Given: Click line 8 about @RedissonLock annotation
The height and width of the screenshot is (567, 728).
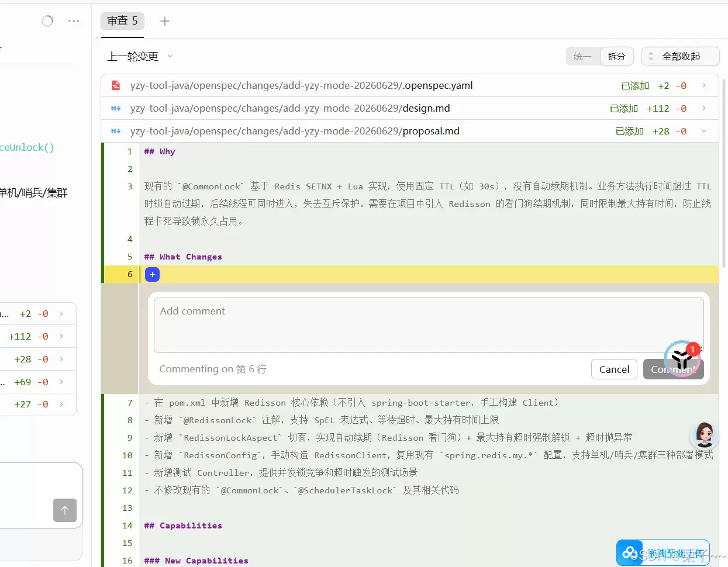Looking at the screenshot, I should click(322, 420).
